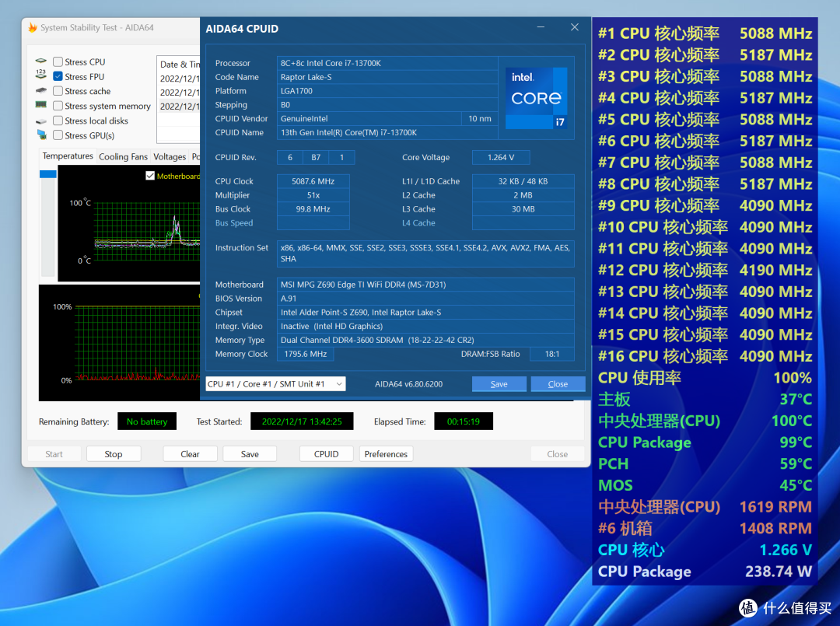The width and height of the screenshot is (840, 626).
Task: Click the BIOS Version value A.91
Action: click(x=425, y=299)
